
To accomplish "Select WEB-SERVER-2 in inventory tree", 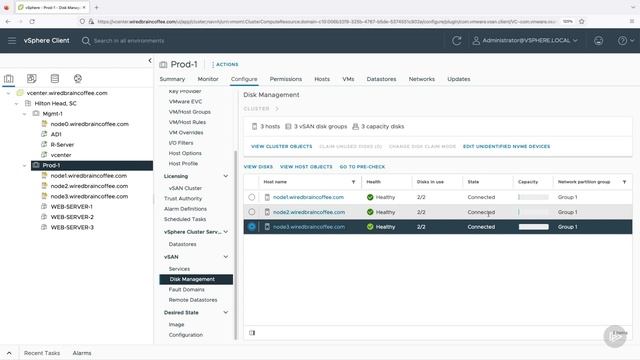I will 72,217.
